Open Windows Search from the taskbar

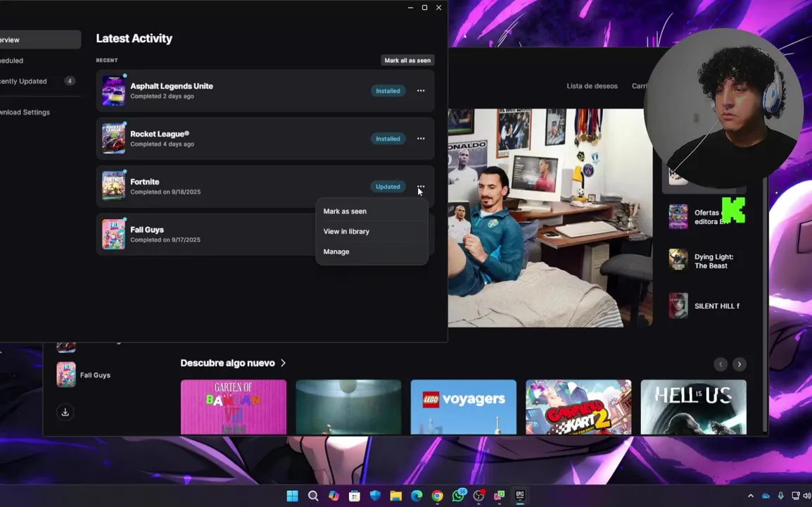[x=313, y=496]
